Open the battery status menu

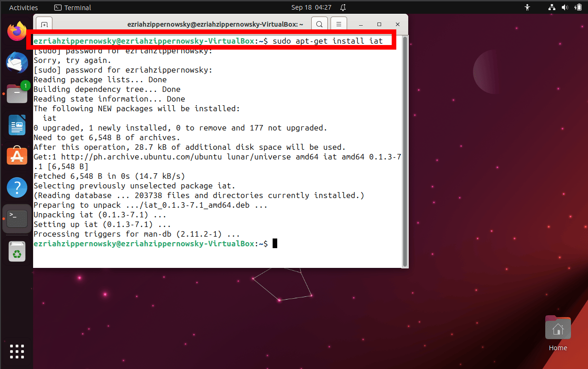[578, 7]
